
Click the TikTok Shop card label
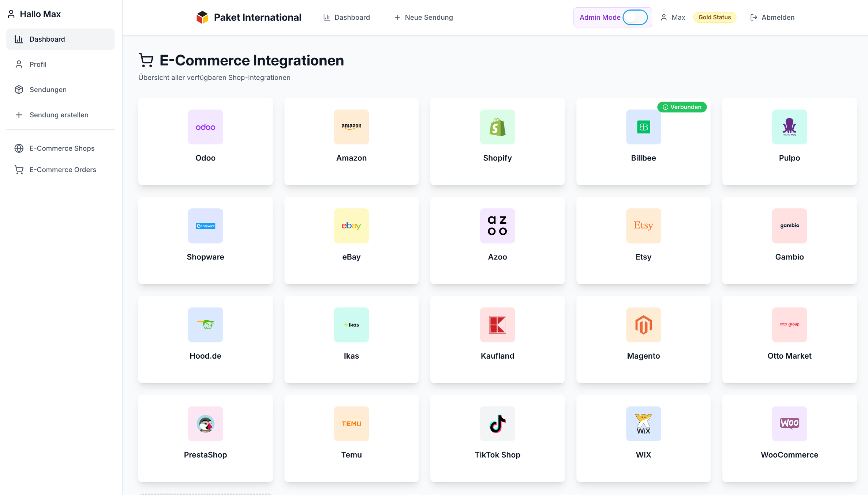(497, 455)
